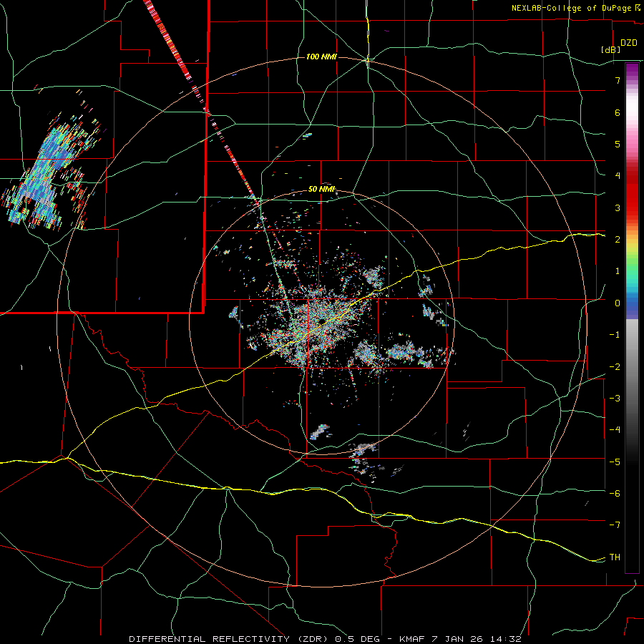The height and width of the screenshot is (644, 644).
Task: Click the DZD legend title
Action: (x=629, y=43)
